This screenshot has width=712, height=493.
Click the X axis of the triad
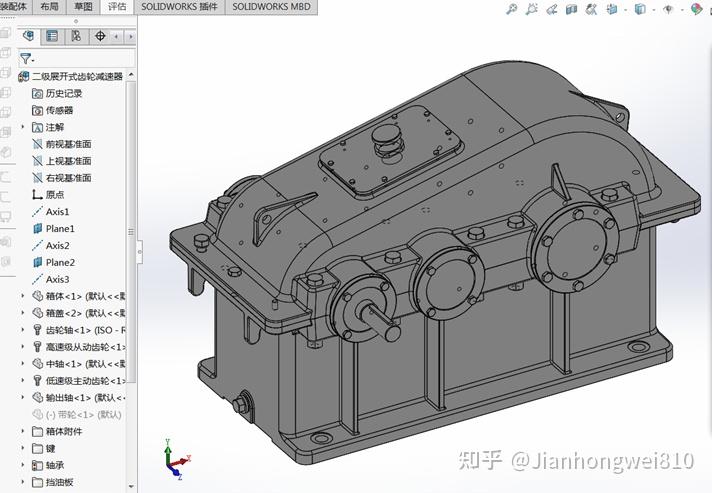(x=181, y=461)
